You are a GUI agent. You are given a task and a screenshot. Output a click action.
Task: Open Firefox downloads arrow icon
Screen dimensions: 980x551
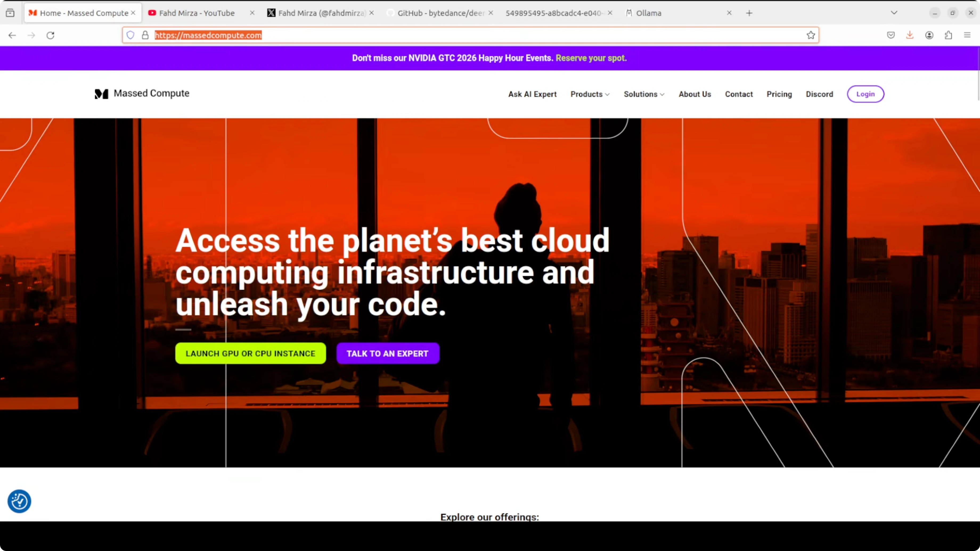click(910, 35)
